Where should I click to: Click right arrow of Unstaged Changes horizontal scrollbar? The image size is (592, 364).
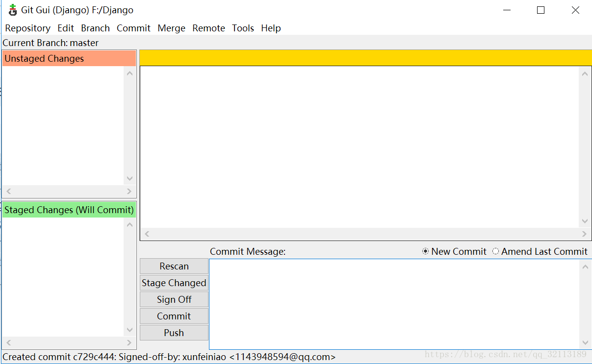tap(129, 192)
